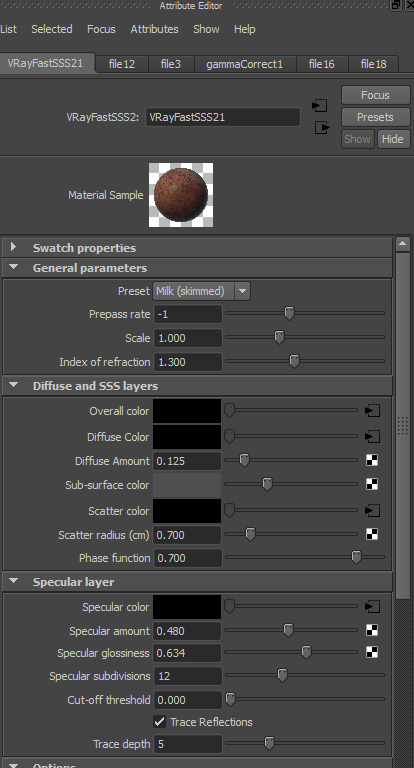Screen dimensions: 414x768
Task: Open the Attributes menu
Action: click(154, 29)
